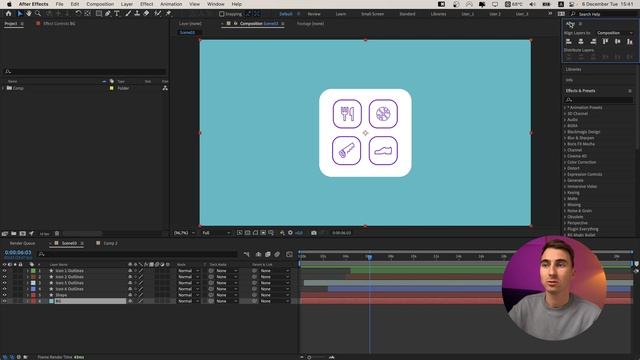Click the timeline zoom slider at bottom

309,357
